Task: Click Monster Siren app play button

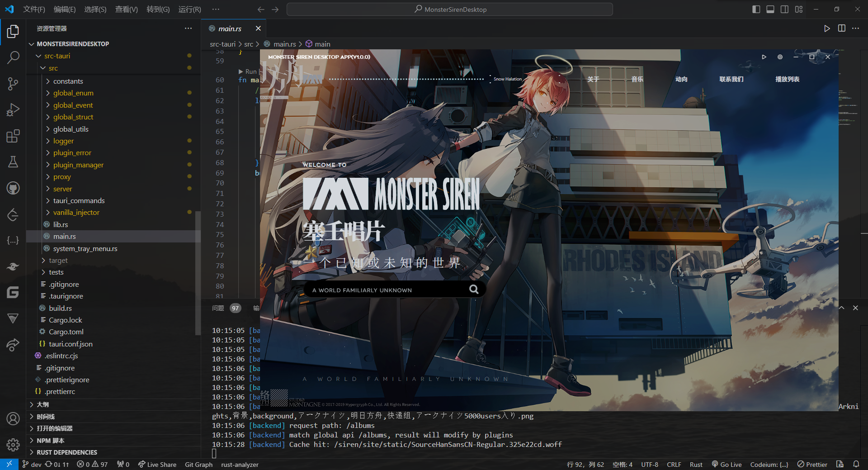Action: pyautogui.click(x=764, y=57)
